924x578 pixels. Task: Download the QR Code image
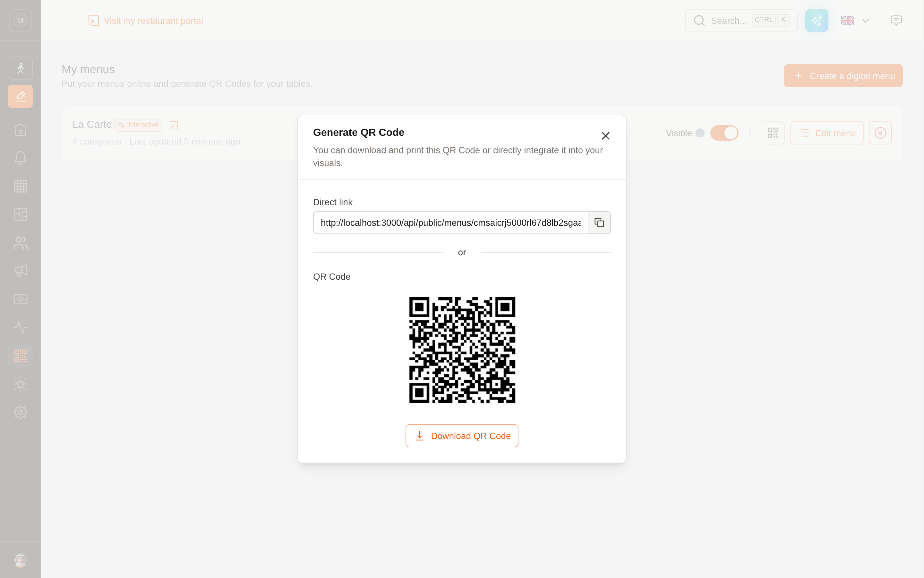click(462, 436)
